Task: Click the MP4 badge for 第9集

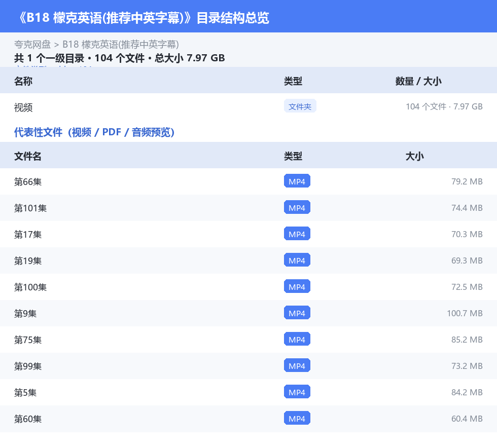Action: pyautogui.click(x=297, y=313)
